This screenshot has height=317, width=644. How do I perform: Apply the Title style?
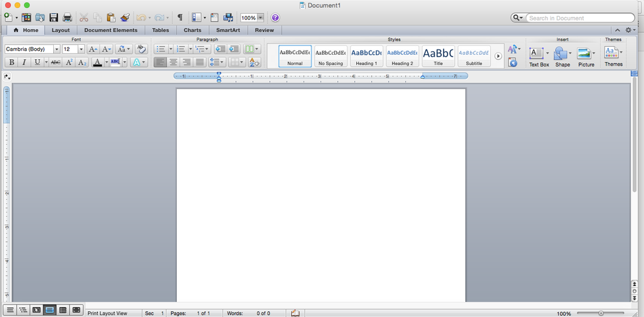tap(438, 56)
